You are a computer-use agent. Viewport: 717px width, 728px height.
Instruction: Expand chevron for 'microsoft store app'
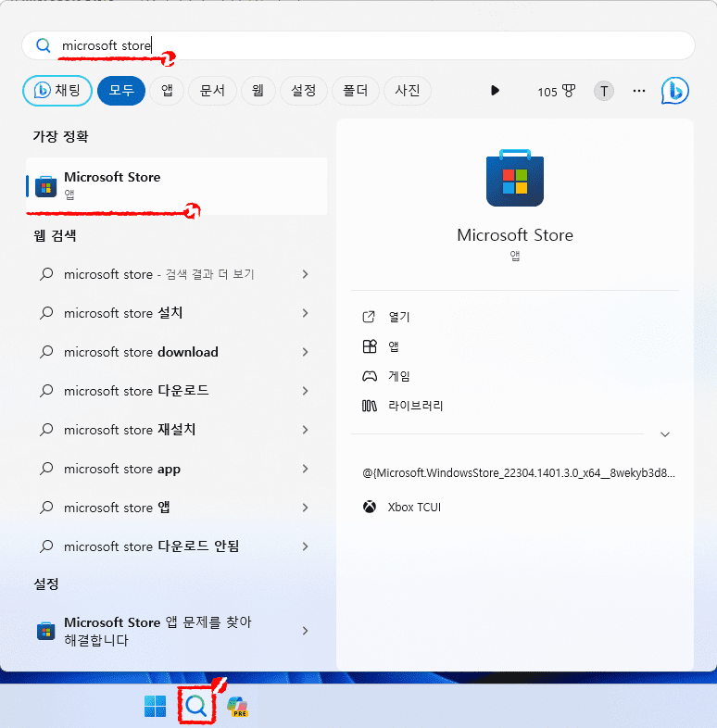point(305,469)
